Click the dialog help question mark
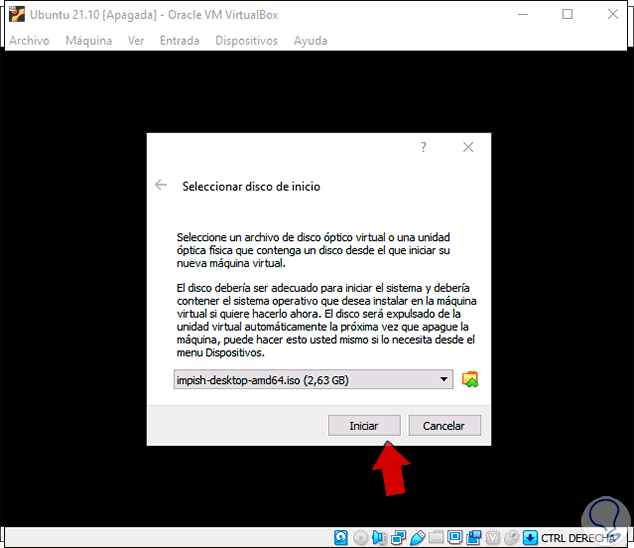Image resolution: width=634 pixels, height=548 pixels. pyautogui.click(x=423, y=147)
